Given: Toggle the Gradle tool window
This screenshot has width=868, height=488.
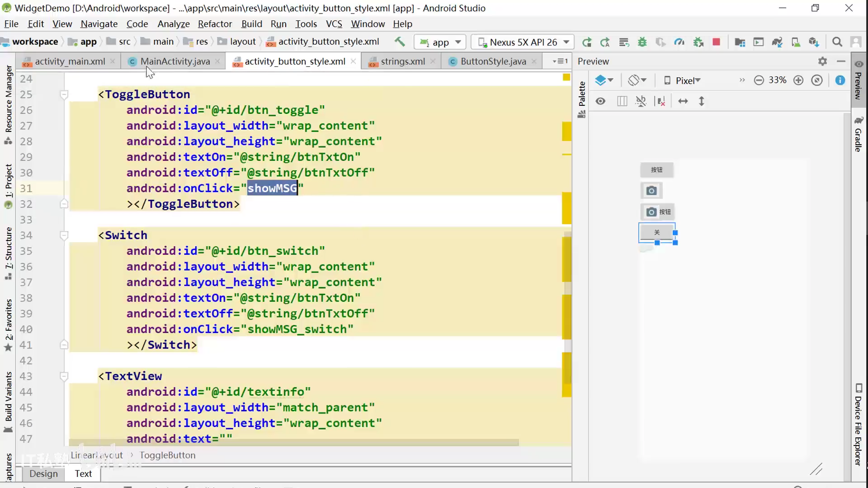Looking at the screenshot, I should tap(858, 135).
